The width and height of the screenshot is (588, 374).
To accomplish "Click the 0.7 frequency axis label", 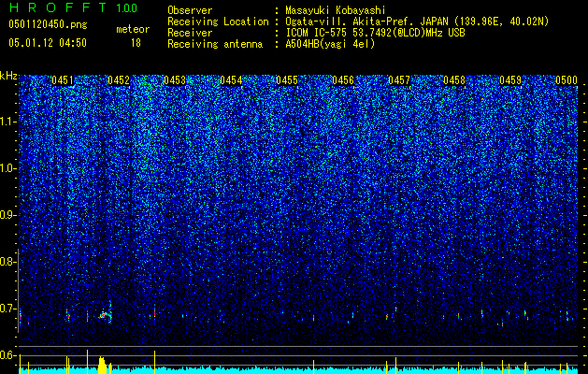I will pos(7,309).
